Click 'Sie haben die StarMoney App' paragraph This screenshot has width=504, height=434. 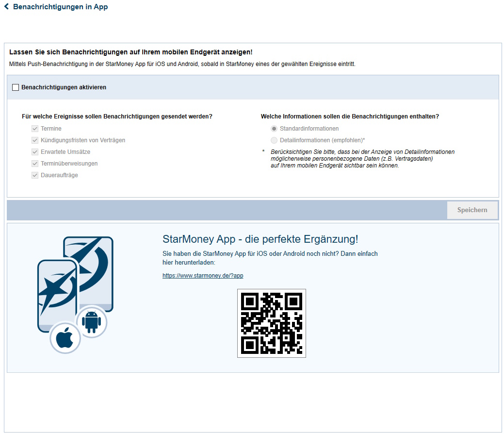pyautogui.click(x=270, y=258)
